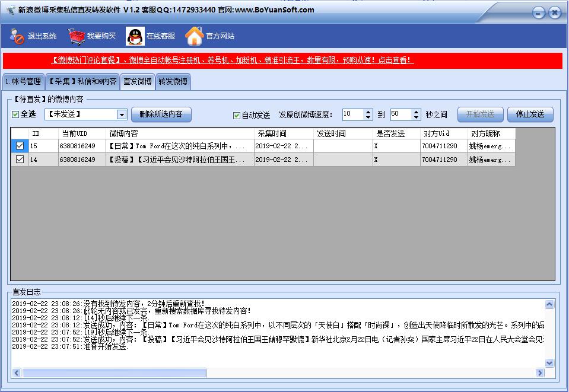Image resolution: width=569 pixels, height=392 pixels.
Task: Sort by the 对方Uid column header
Action: point(444,133)
